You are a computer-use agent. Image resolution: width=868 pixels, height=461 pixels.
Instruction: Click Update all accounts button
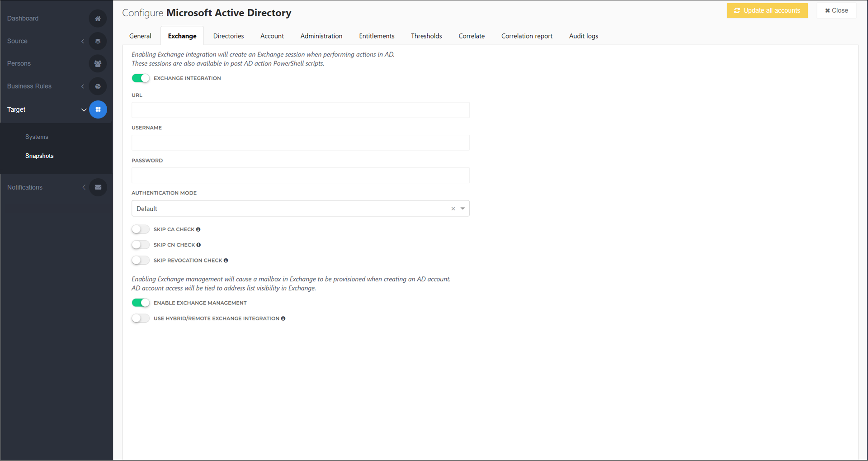pos(767,10)
